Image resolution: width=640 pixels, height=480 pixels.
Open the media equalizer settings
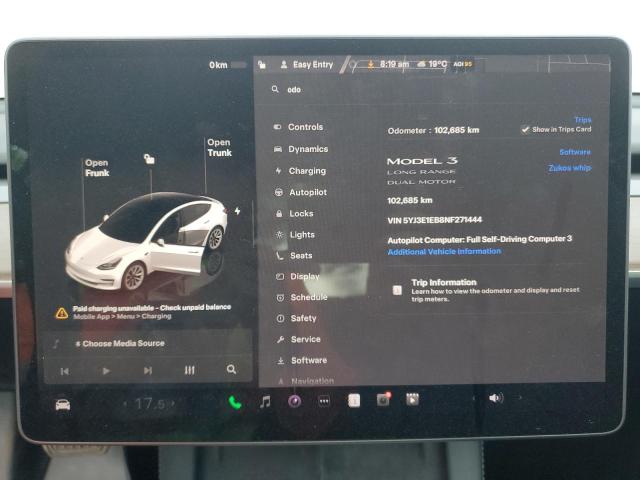(189, 370)
